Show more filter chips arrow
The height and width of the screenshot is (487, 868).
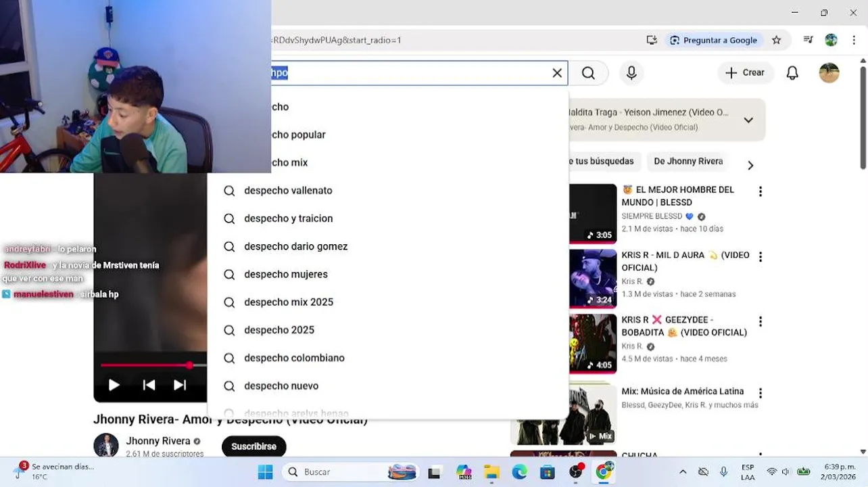tap(750, 165)
